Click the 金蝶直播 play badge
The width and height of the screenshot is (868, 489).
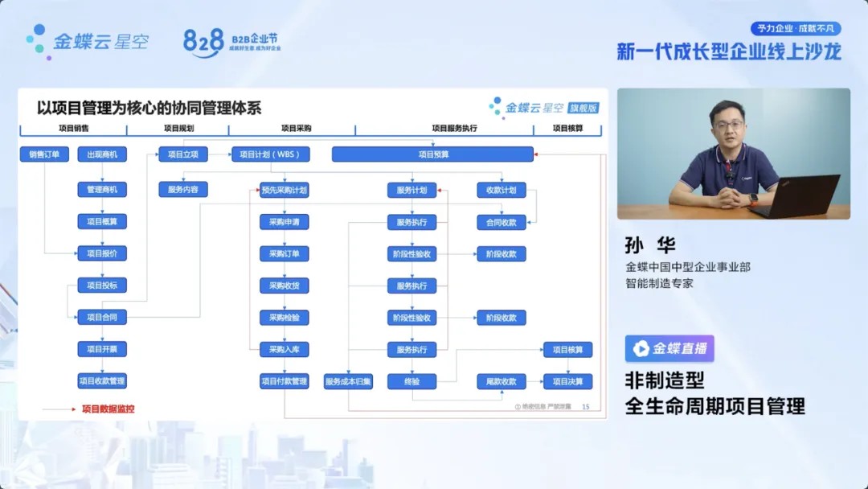669,348
